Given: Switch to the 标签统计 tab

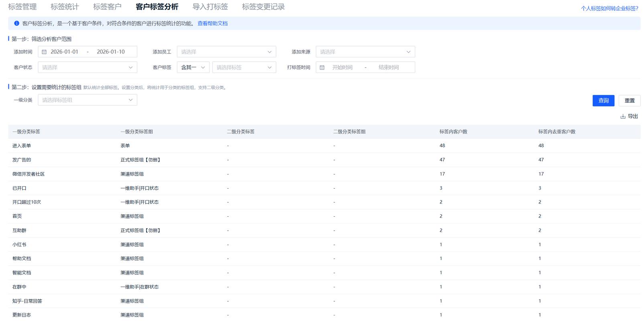Looking at the screenshot, I should [65, 7].
